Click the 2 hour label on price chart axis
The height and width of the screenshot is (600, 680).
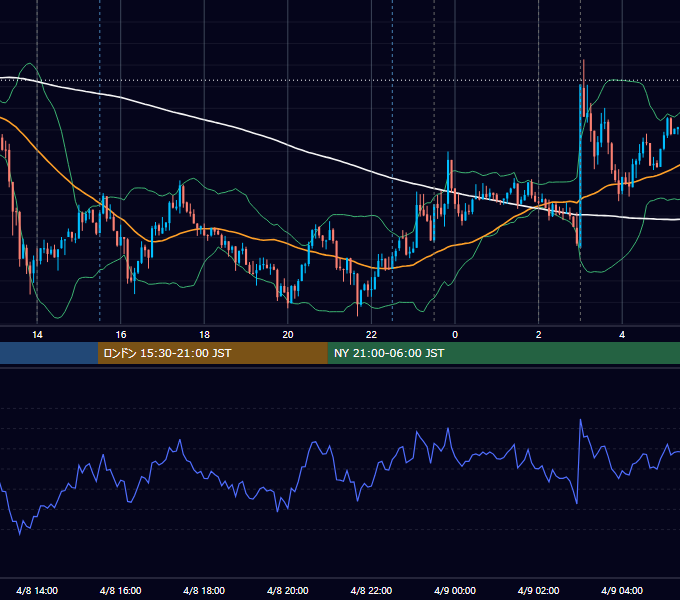[539, 335]
